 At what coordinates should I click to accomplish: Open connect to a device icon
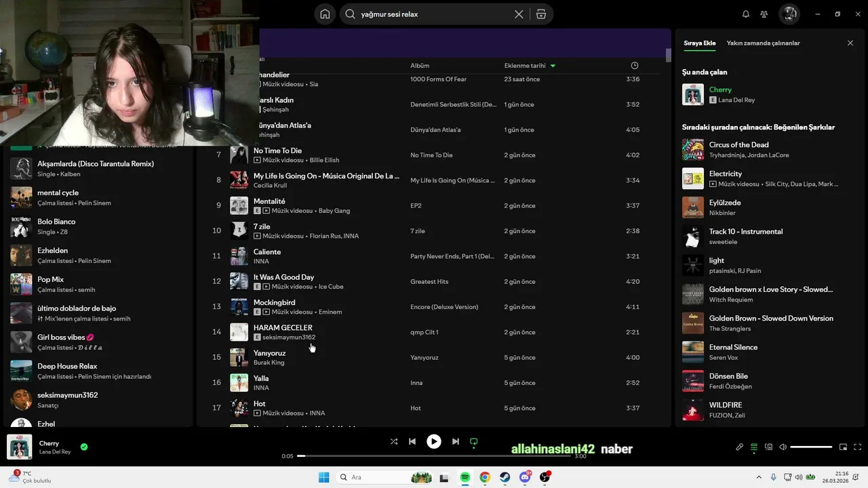[x=768, y=447]
